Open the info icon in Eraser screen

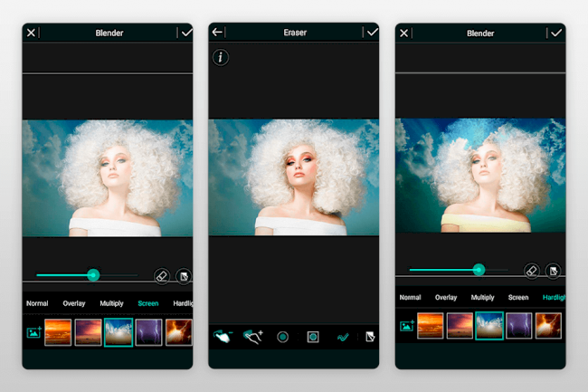(x=221, y=57)
